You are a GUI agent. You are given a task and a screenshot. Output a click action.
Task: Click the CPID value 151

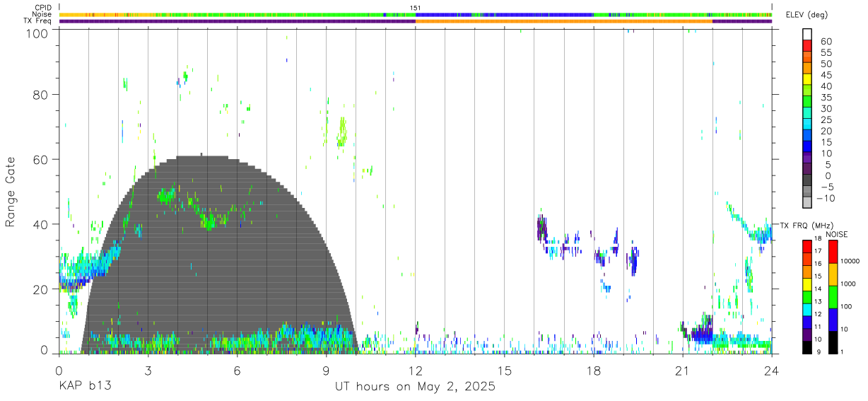click(x=416, y=8)
